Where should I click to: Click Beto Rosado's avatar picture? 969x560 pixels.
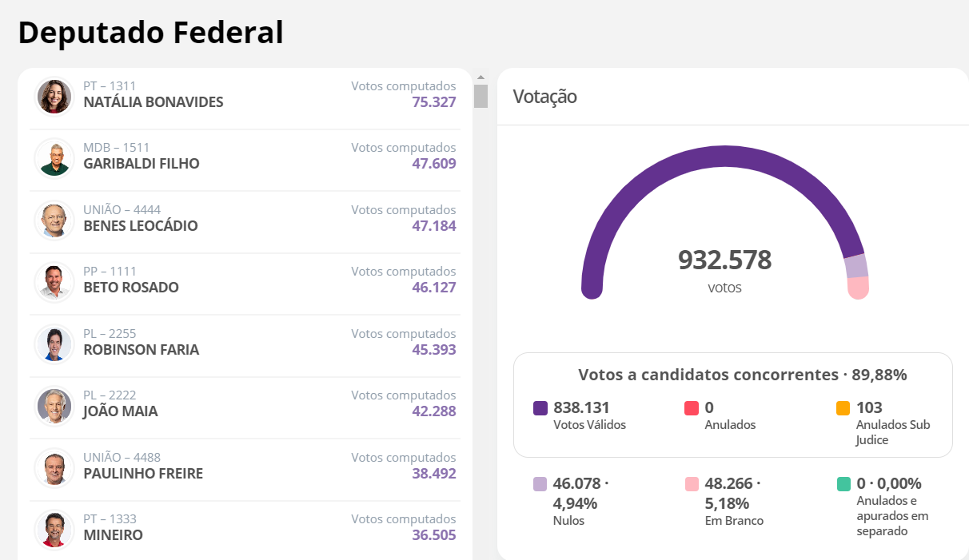click(x=54, y=281)
